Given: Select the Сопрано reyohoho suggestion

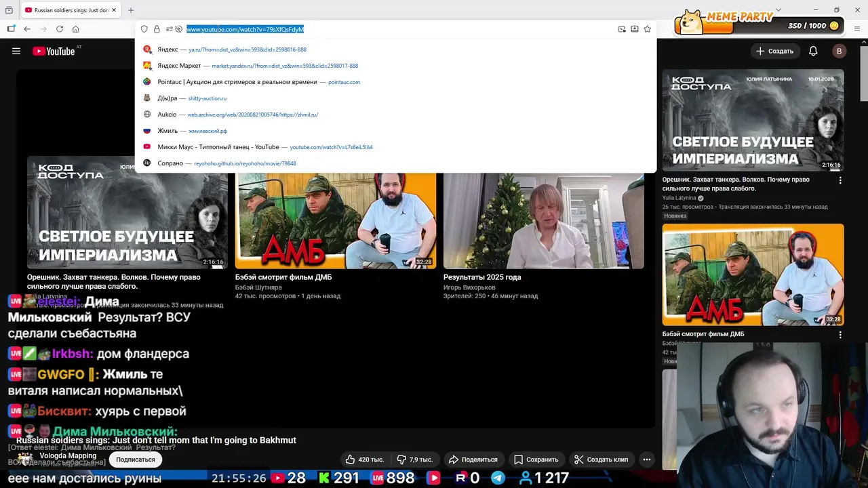Looking at the screenshot, I should pos(395,163).
